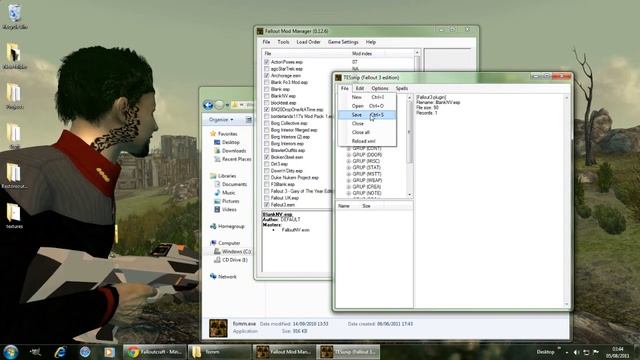Image resolution: width=640 pixels, height=360 pixels.
Task: Open Favorites in Explorer sidebar
Action: (x=224, y=134)
